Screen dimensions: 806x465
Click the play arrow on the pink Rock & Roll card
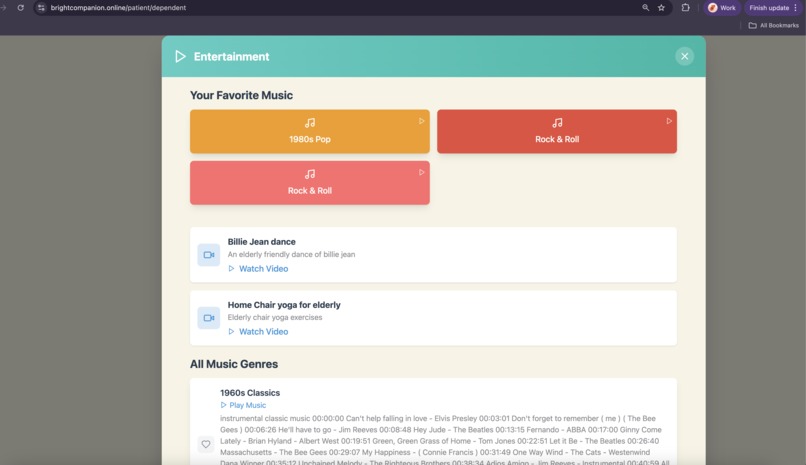click(x=422, y=173)
